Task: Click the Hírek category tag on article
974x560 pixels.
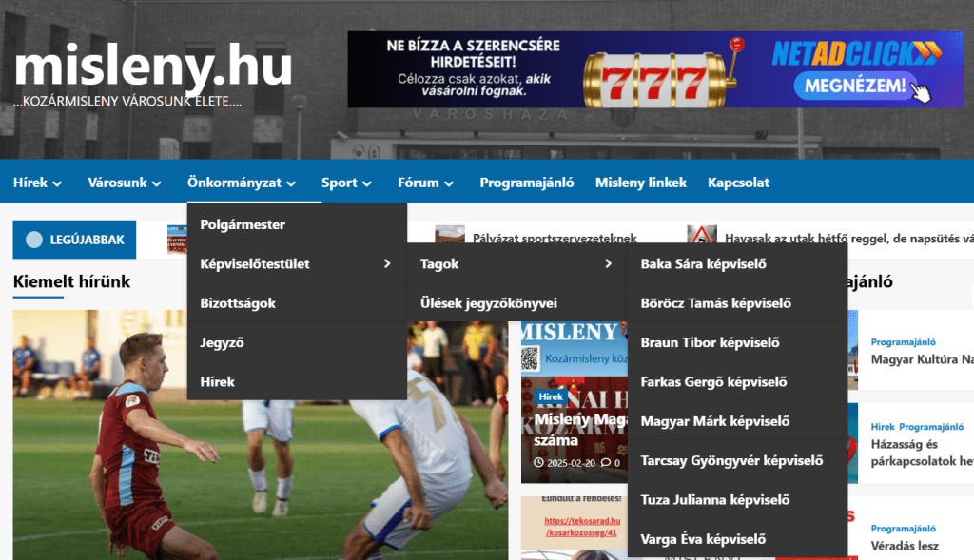Action: [x=551, y=396]
